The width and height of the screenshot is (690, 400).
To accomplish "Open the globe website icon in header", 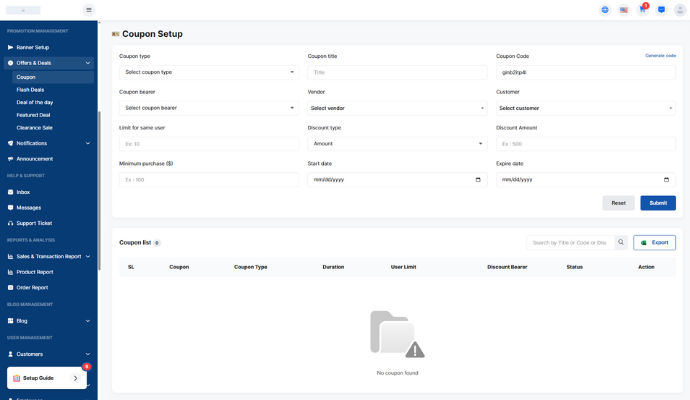I will [605, 10].
